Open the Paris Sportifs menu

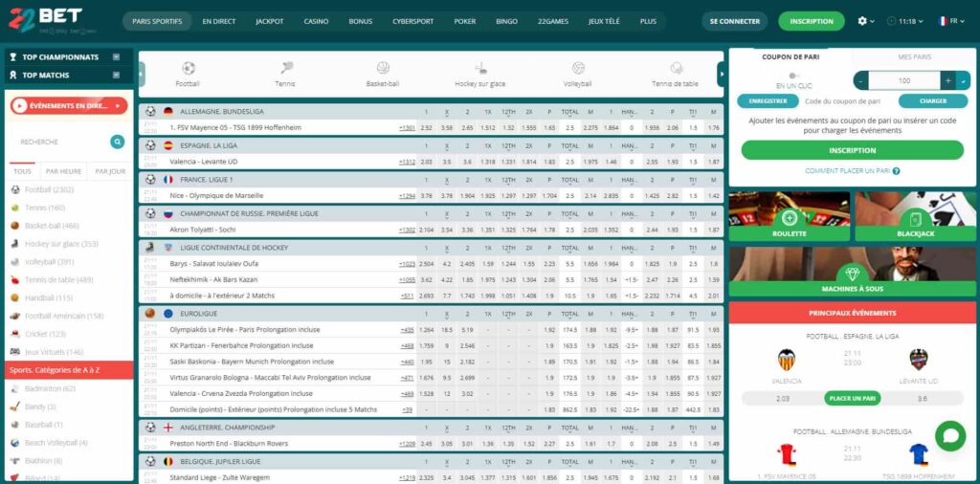coord(158,21)
